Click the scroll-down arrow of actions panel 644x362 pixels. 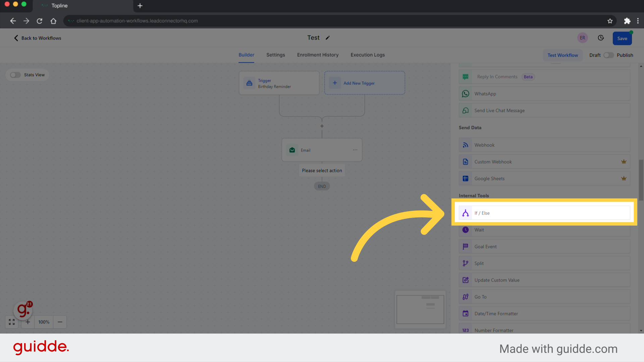(641, 330)
